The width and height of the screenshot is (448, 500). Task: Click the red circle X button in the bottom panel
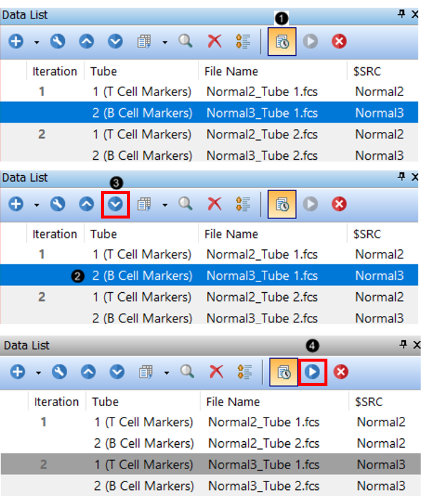tap(341, 372)
